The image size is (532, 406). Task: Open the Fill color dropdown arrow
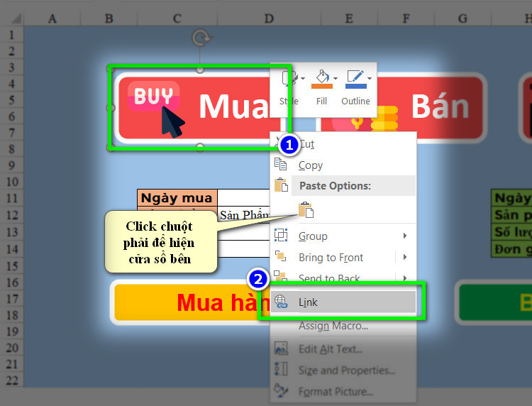336,78
